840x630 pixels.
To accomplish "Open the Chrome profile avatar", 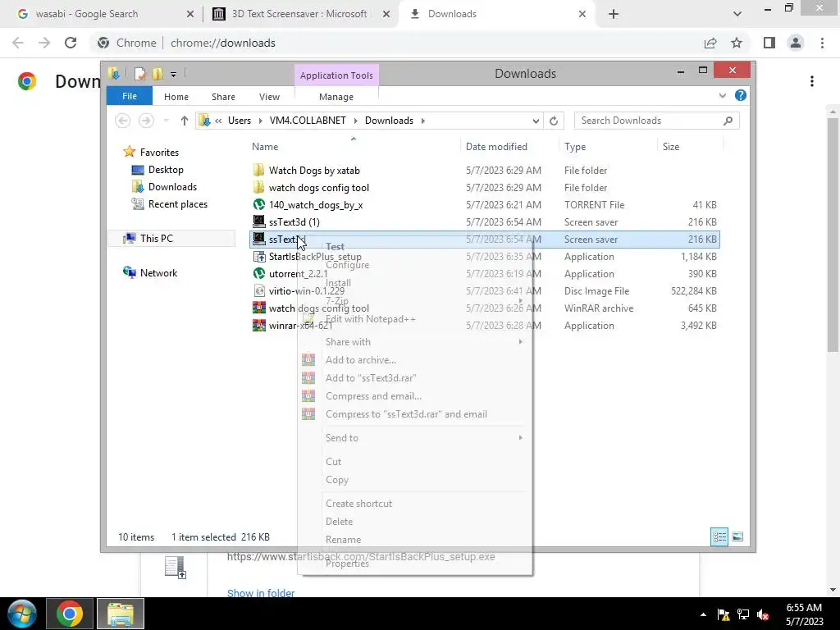I will click(796, 43).
